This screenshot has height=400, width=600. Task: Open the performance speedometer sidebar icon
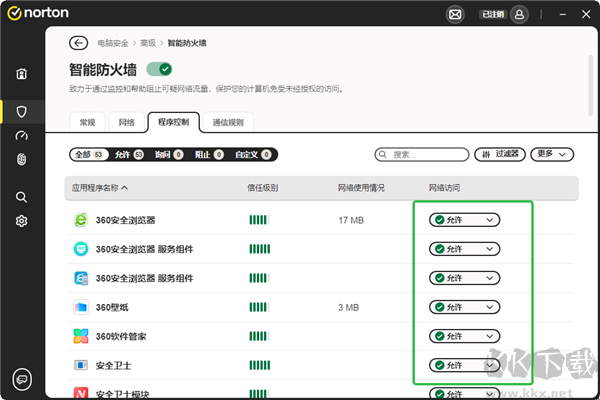click(x=21, y=135)
